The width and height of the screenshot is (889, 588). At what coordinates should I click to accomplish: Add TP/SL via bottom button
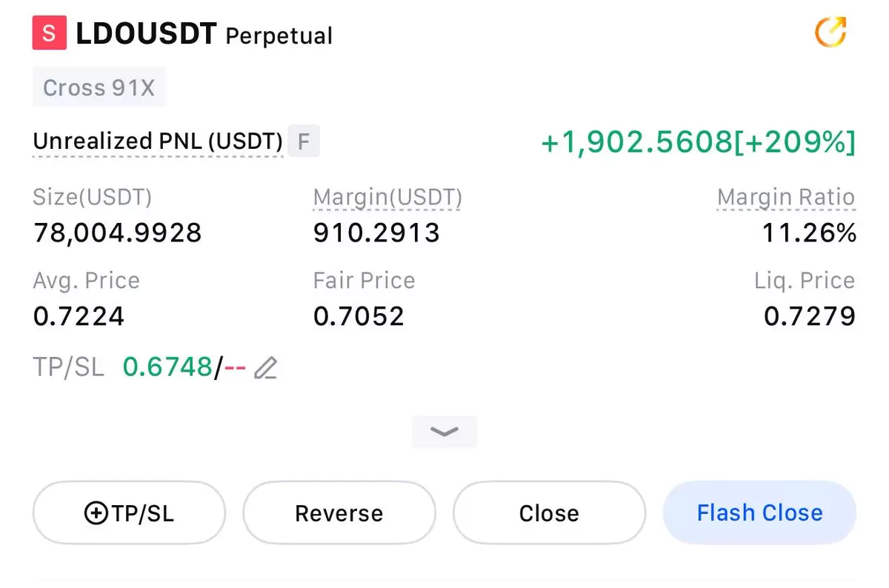click(x=129, y=513)
